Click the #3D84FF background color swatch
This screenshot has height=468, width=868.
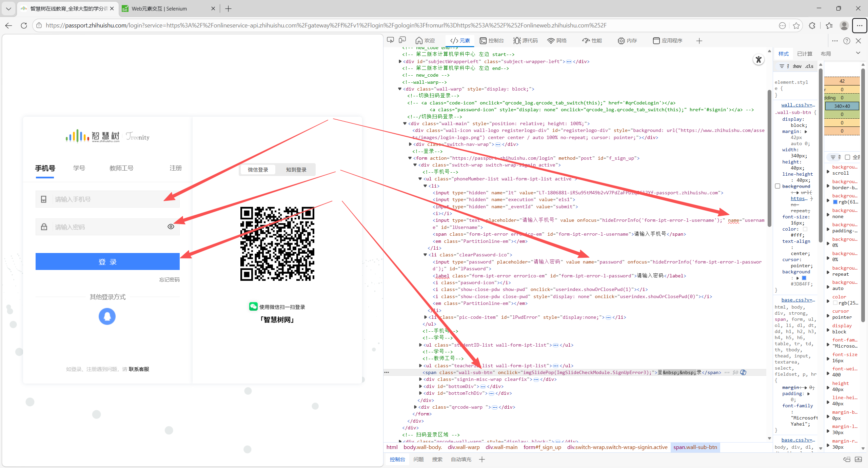[x=804, y=278]
